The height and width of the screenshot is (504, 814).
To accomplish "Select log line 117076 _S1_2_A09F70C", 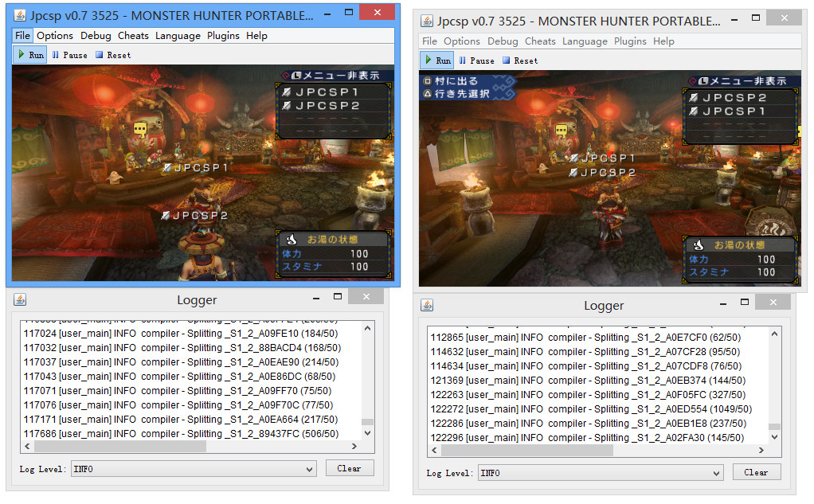I will [x=178, y=404].
